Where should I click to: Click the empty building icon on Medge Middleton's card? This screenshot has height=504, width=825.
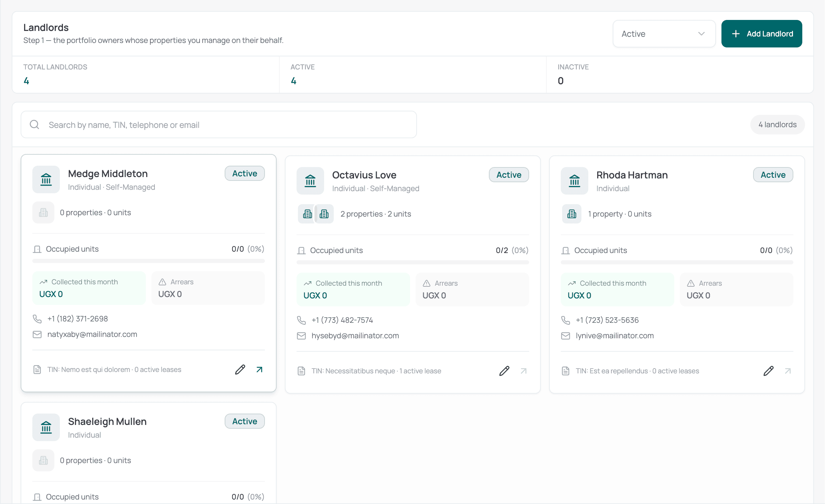[43, 212]
